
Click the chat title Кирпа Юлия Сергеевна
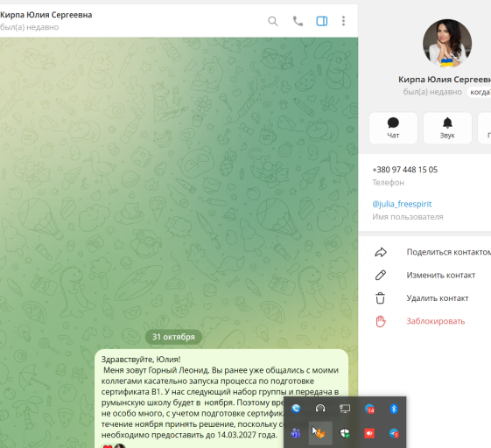[46, 15]
